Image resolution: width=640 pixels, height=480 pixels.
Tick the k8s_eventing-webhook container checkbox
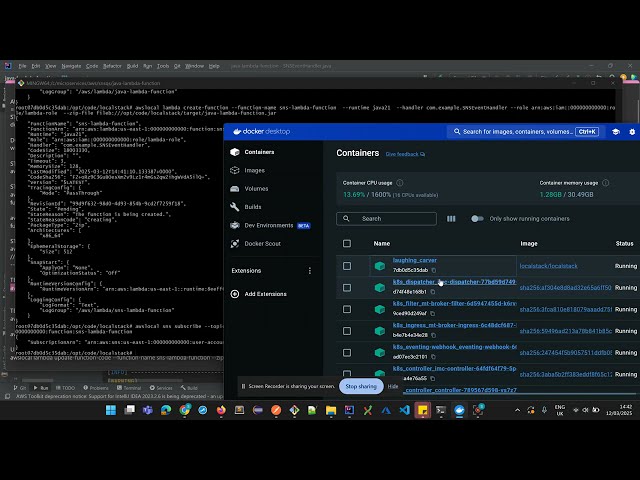[x=347, y=353]
